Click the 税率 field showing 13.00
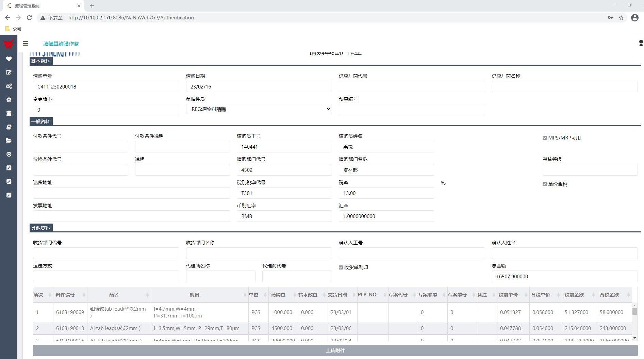The image size is (644, 359). pyautogui.click(x=386, y=193)
